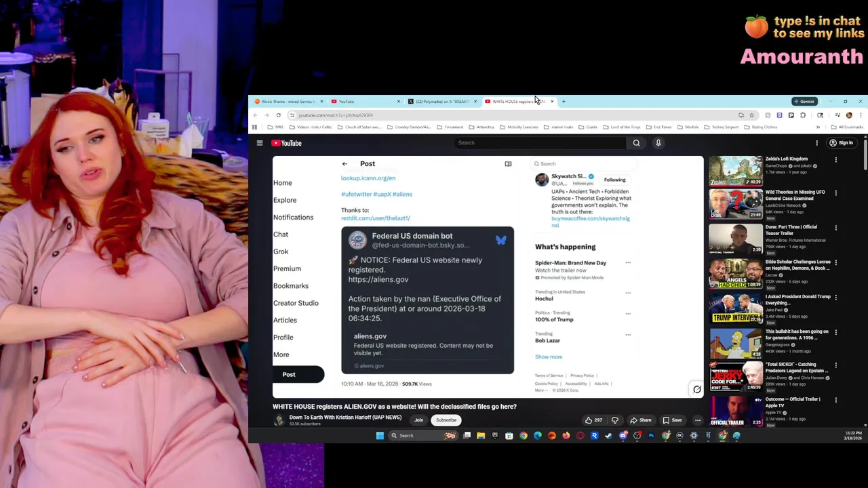Subscribe to Down To Earth channel
Image resolution: width=868 pixels, height=488 pixels.
coord(446,420)
